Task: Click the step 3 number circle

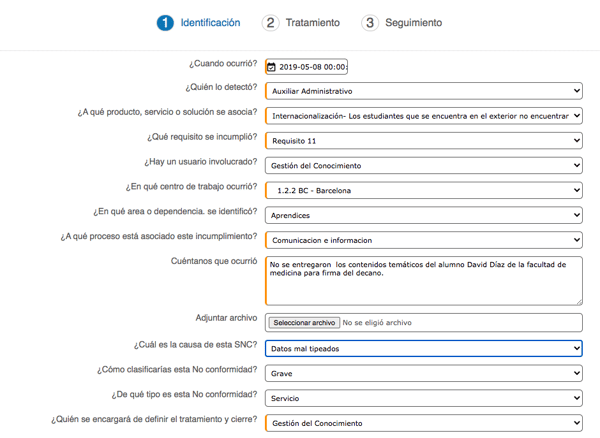Action: pos(370,22)
